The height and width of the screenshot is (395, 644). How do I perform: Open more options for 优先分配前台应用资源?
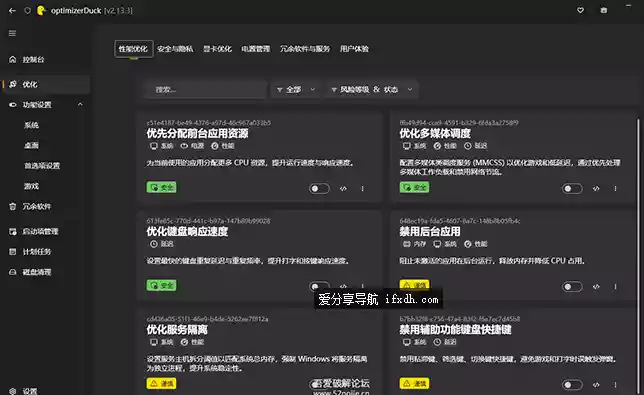[362, 188]
